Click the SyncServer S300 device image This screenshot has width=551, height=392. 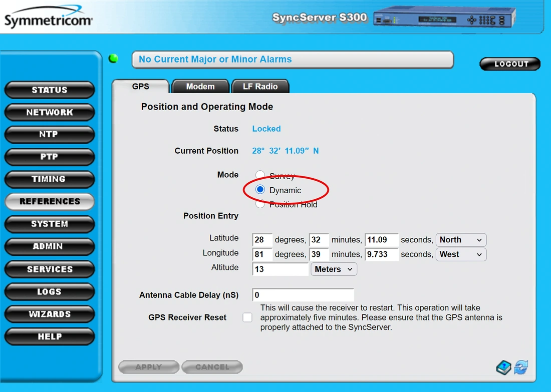[444, 19]
